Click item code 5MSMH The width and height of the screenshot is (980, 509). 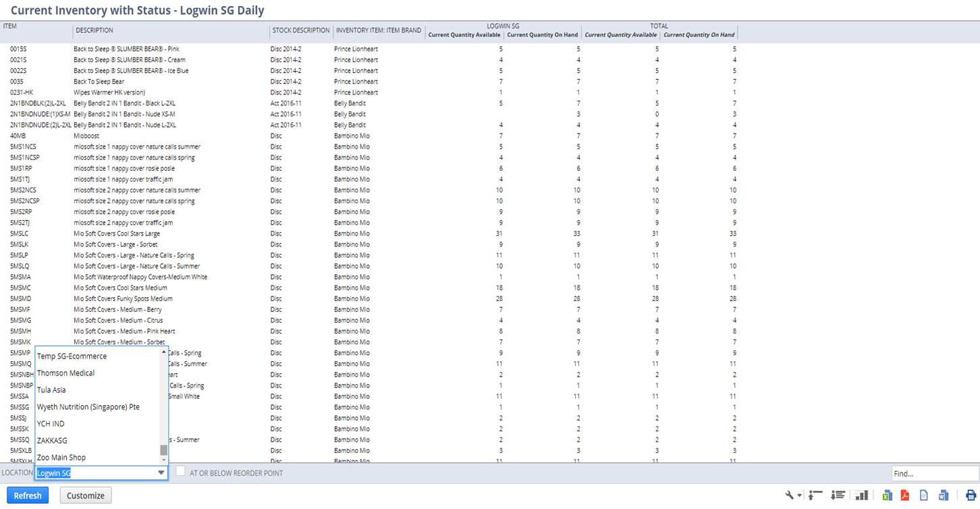click(x=20, y=331)
